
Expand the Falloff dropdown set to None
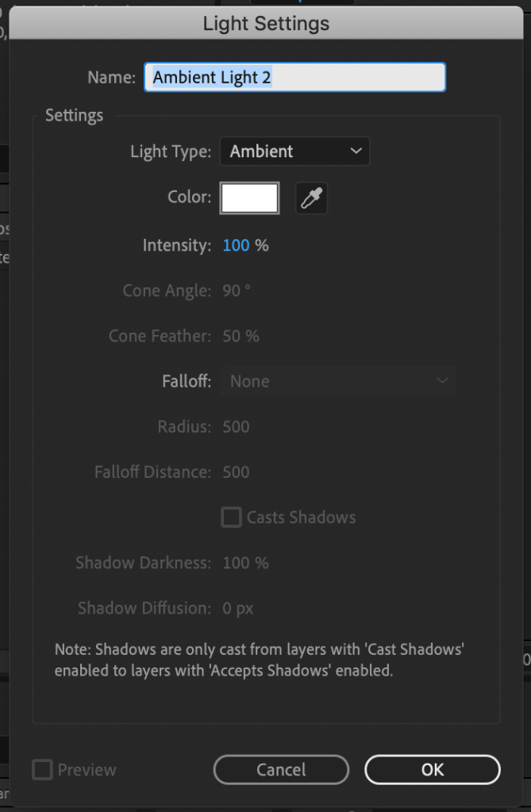click(x=338, y=382)
